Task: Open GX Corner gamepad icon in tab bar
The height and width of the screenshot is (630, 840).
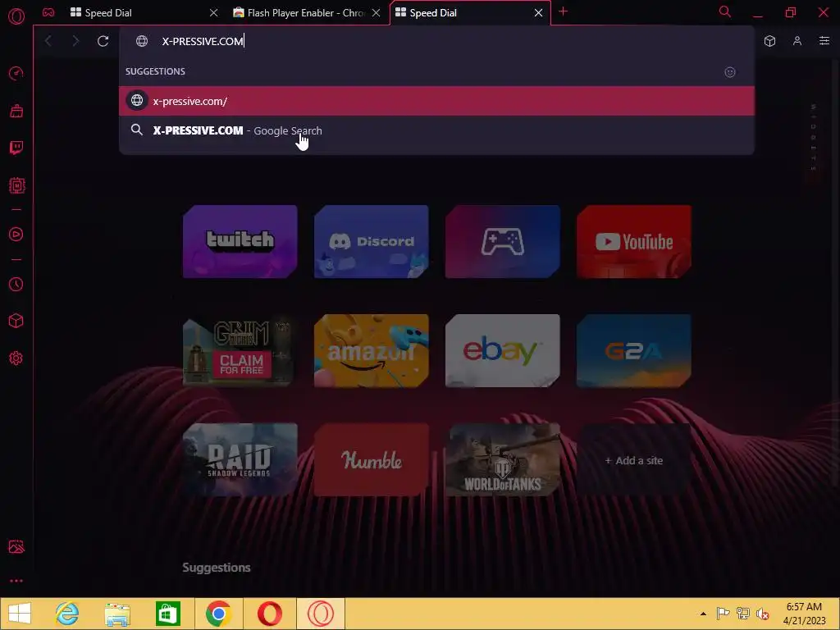Action: [x=48, y=12]
